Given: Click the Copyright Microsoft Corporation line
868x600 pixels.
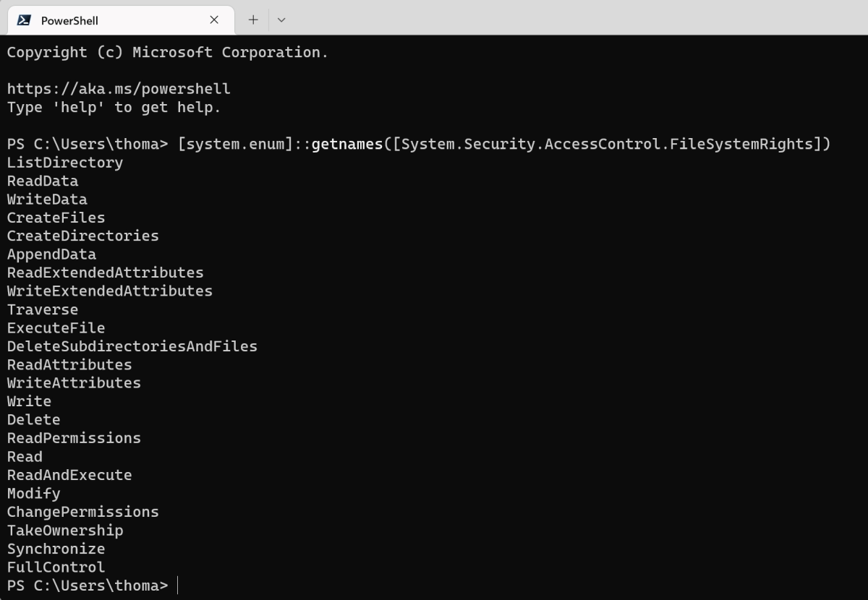Looking at the screenshot, I should pos(167,52).
